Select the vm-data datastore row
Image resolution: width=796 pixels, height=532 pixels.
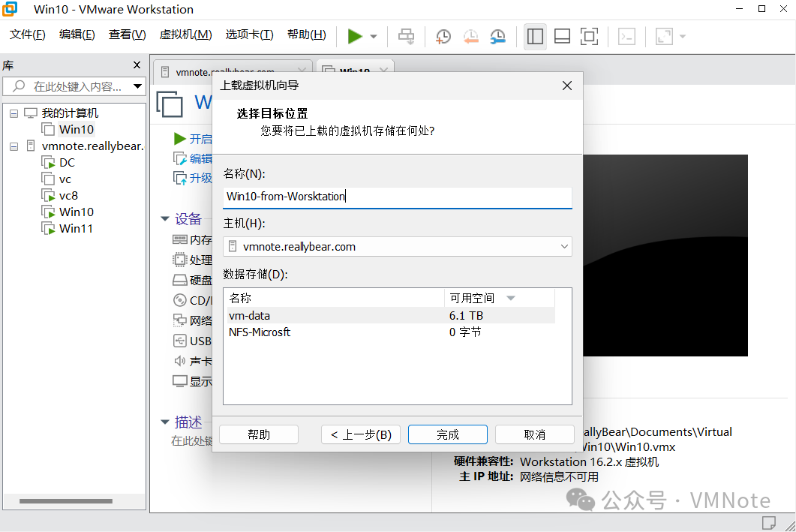click(x=391, y=316)
